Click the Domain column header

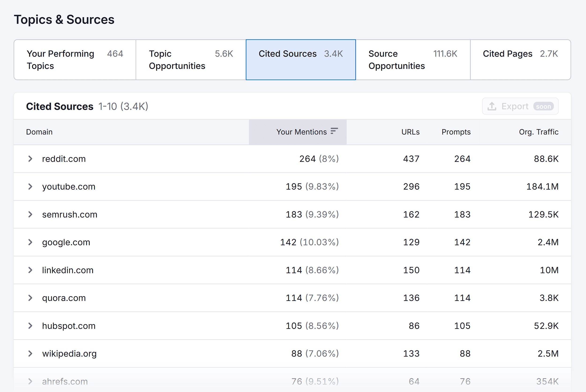pos(39,132)
